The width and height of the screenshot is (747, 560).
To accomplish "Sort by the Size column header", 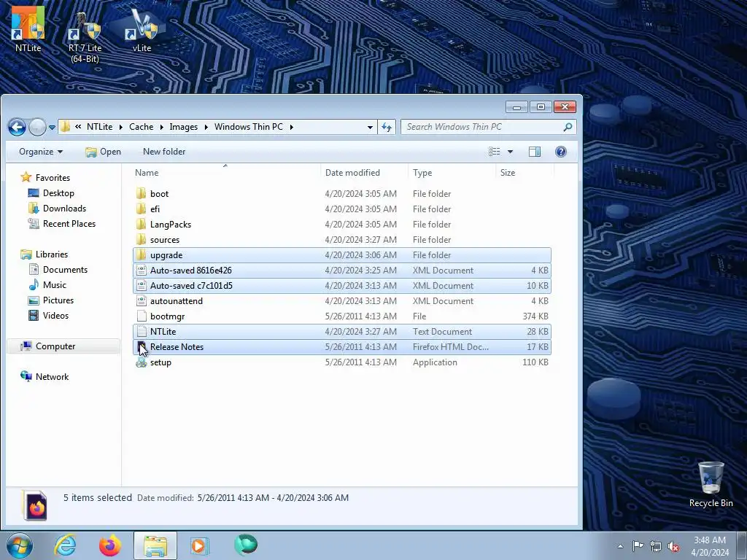I will tap(525, 172).
